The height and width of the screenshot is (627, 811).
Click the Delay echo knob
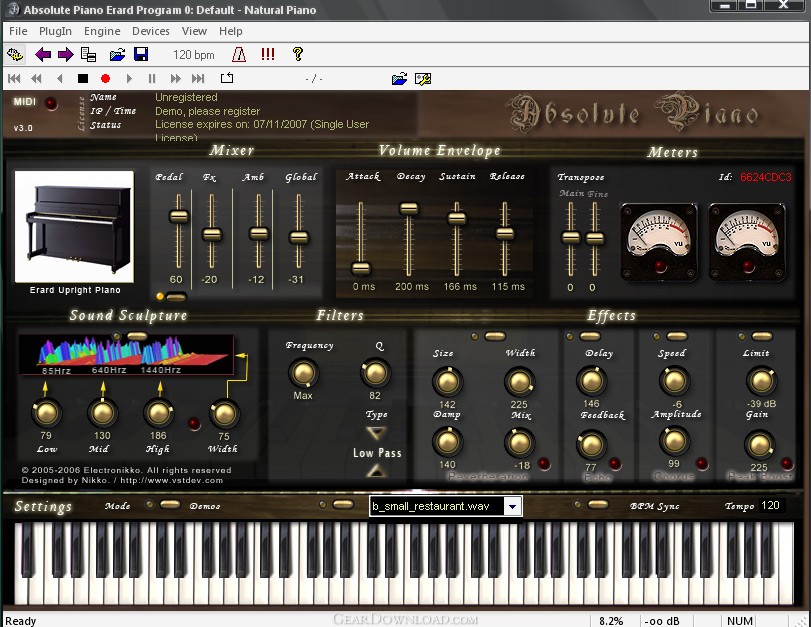591,381
